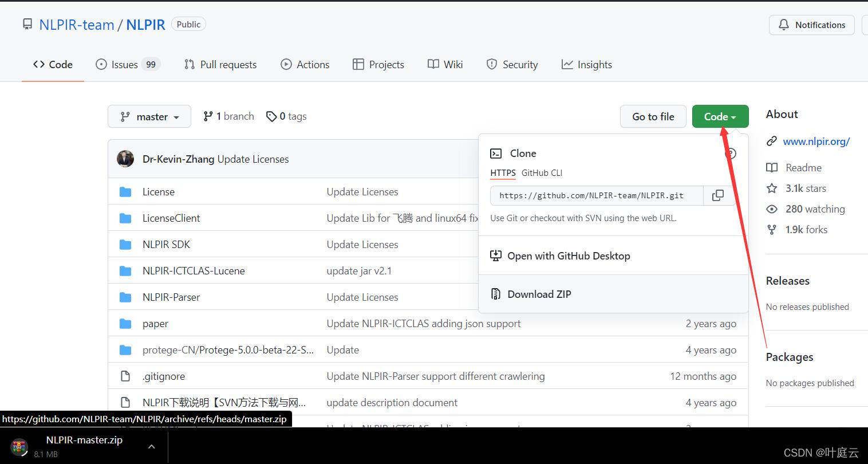Click the NLPIR-ICTCLAS-Lucene folder icon
The image size is (868, 464).
[125, 271]
